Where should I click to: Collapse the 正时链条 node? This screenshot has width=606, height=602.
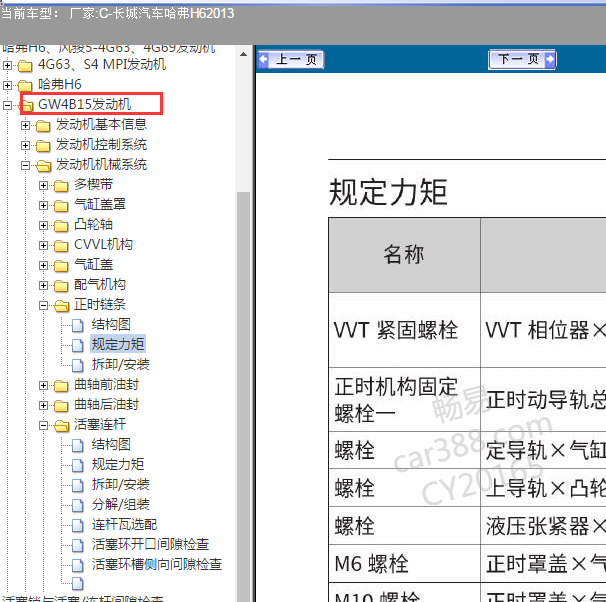pyautogui.click(x=43, y=305)
